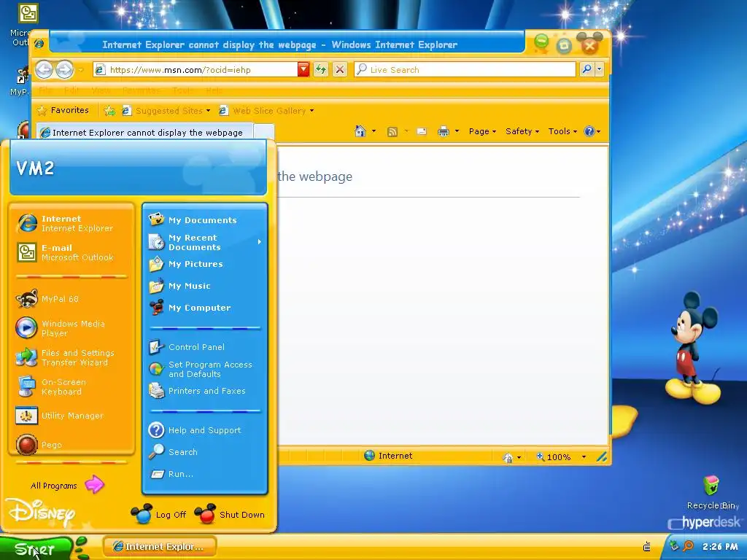
Task: Expand the Print options dropdown arrow
Action: 457,131
